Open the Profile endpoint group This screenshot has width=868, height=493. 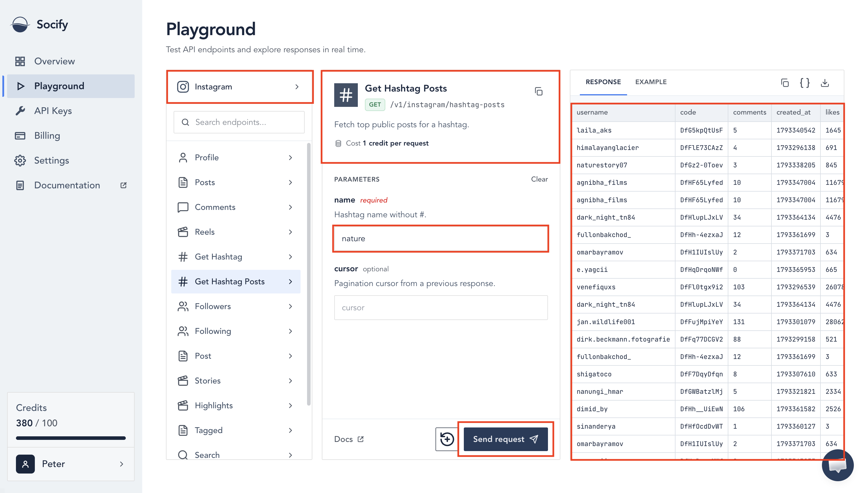(236, 157)
